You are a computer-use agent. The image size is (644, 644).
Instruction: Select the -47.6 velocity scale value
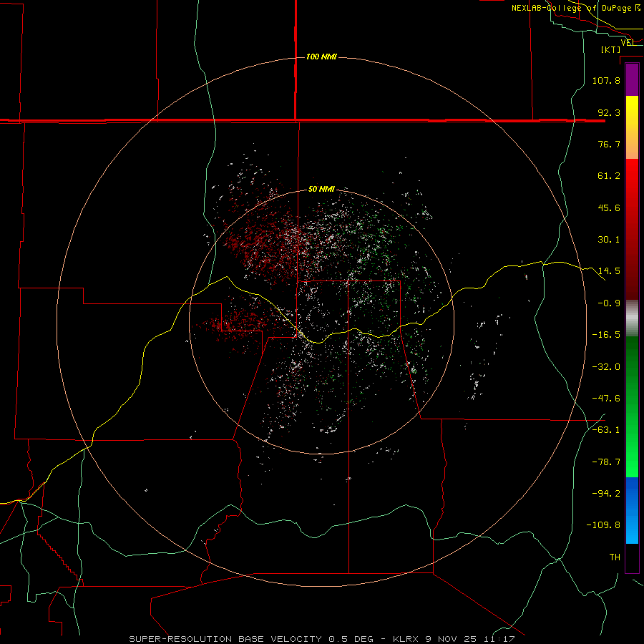[606, 398]
